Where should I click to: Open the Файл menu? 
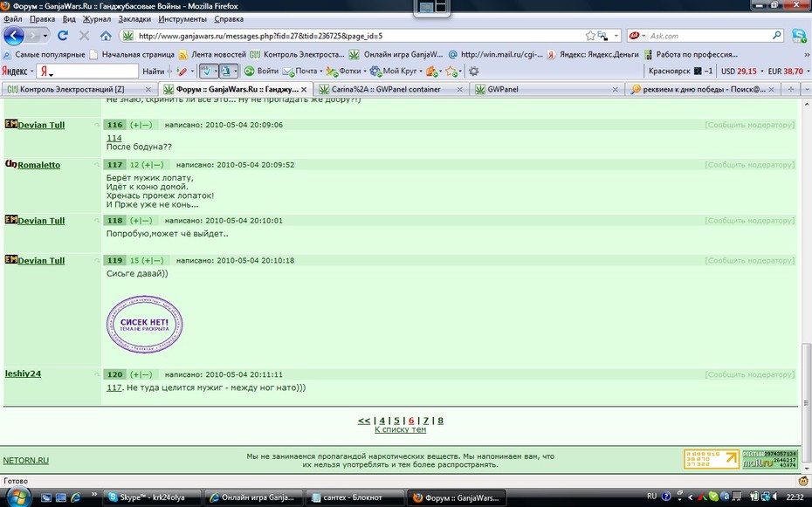point(13,19)
